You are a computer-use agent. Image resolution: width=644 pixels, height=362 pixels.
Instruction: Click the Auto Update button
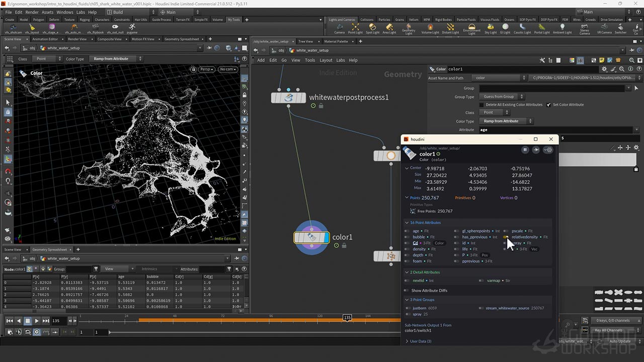click(620, 341)
